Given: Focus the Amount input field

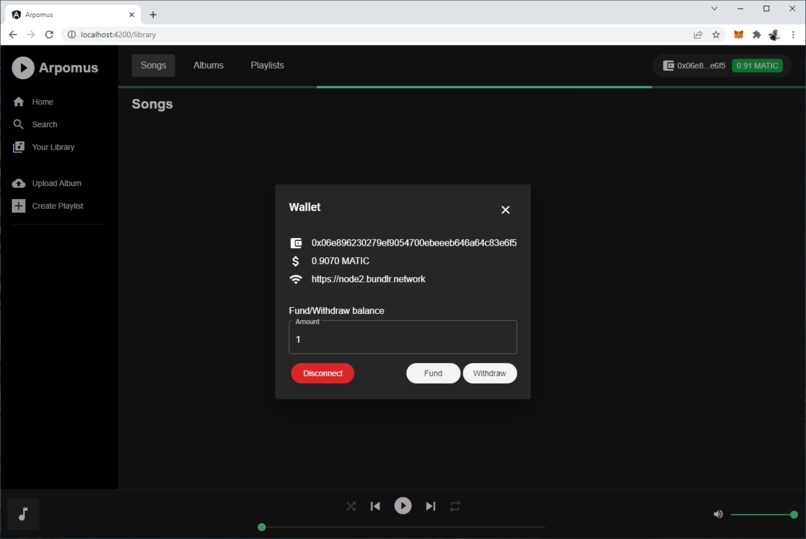Looking at the screenshot, I should coord(402,338).
